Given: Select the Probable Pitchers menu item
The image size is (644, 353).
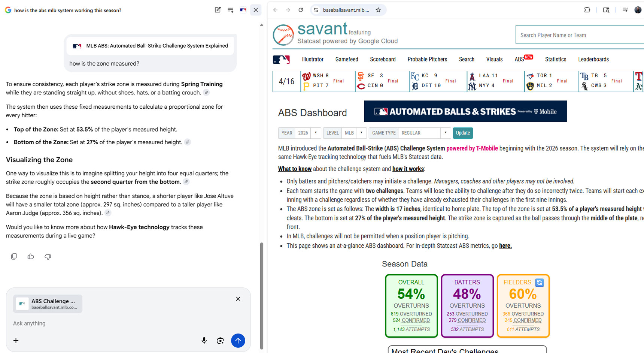Looking at the screenshot, I should (427, 60).
